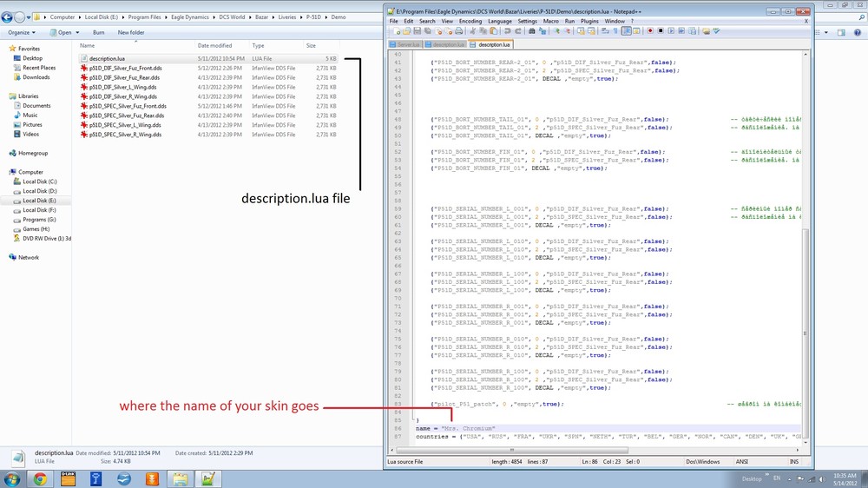Click the Windows Start orb
Screen dimensions: 868x488
click(11, 478)
